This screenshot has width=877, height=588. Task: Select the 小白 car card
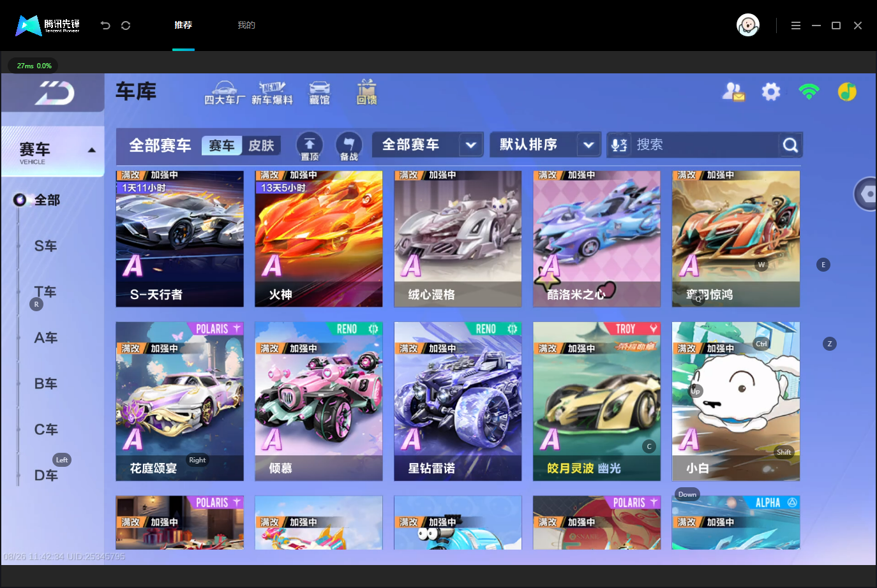[x=736, y=401]
